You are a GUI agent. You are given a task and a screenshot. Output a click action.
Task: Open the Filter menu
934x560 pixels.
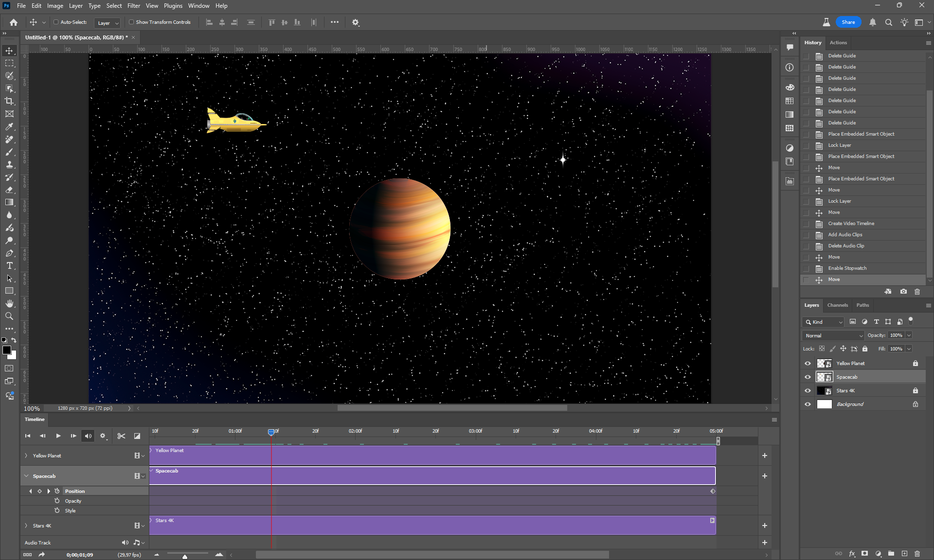[133, 6]
